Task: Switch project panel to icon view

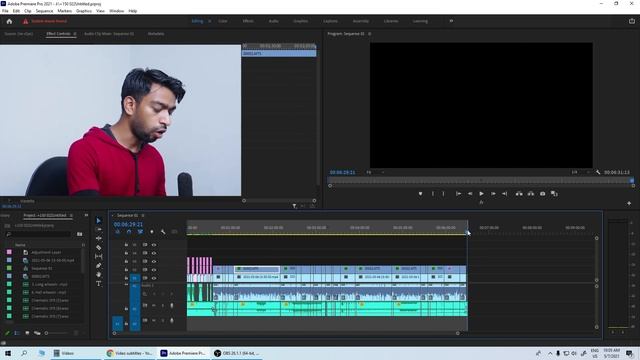Action: pos(27,333)
